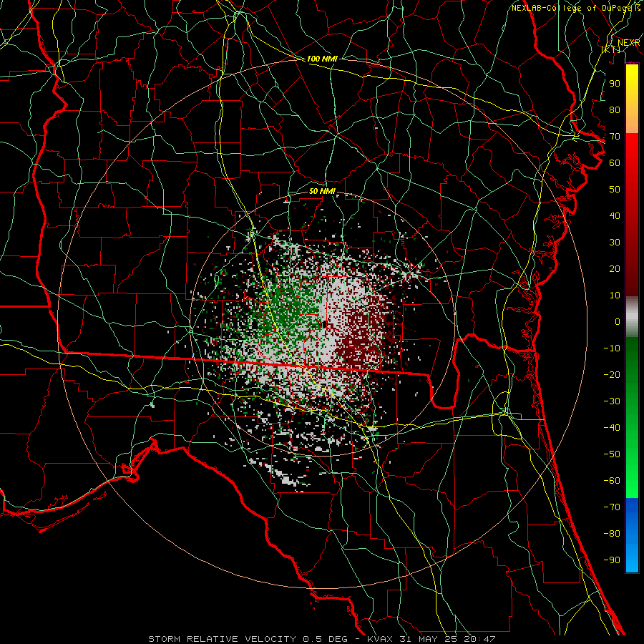The image size is (644, 644).
Task: Click the "-80" scale value
Action: [612, 534]
